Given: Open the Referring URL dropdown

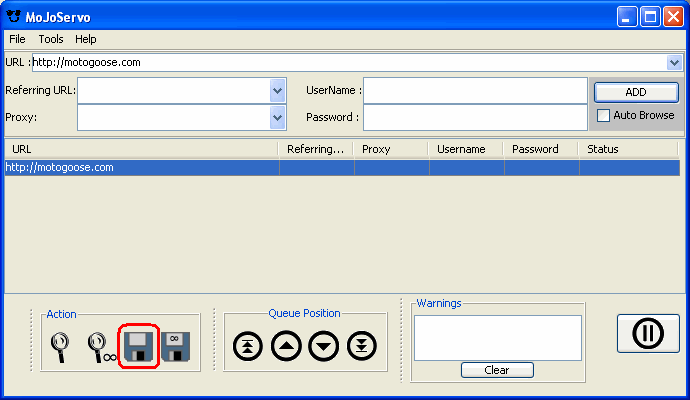Looking at the screenshot, I should [278, 90].
